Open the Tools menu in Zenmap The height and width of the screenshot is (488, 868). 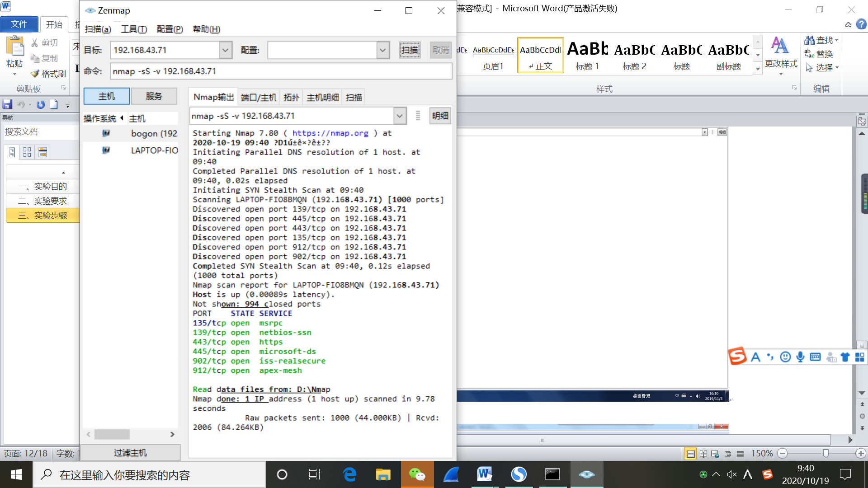134,29
